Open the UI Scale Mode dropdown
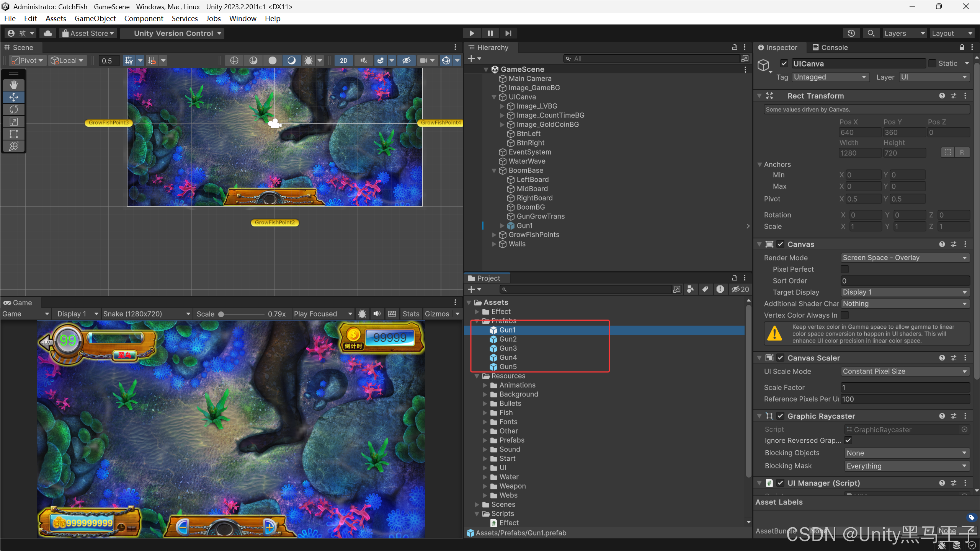Screen dimensions: 980x551 [x=905, y=372]
